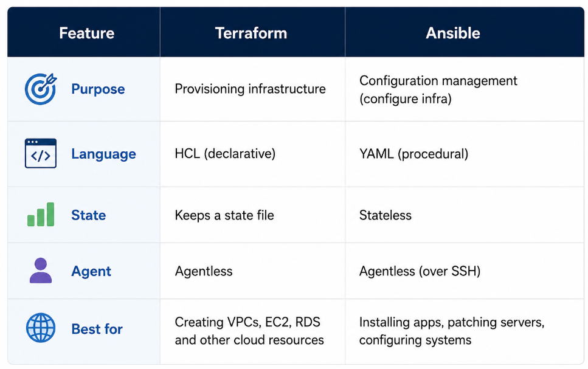
Task: Select the Terraform column header
Action: 251,33
